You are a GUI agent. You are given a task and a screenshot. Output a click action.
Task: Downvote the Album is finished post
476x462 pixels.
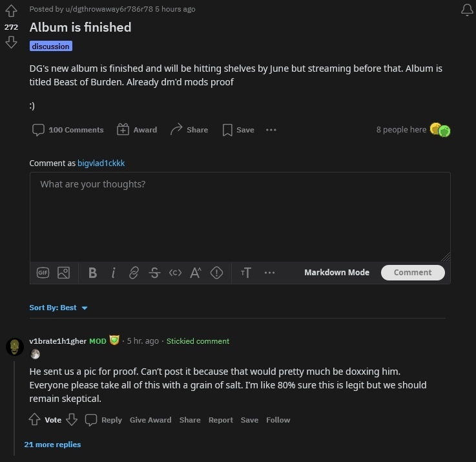point(11,42)
